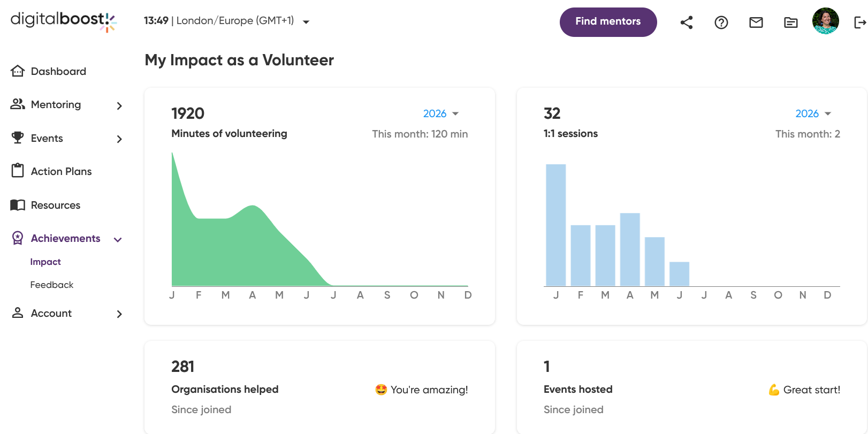
Task: Click 'You're amazing!' message
Action: 422,390
